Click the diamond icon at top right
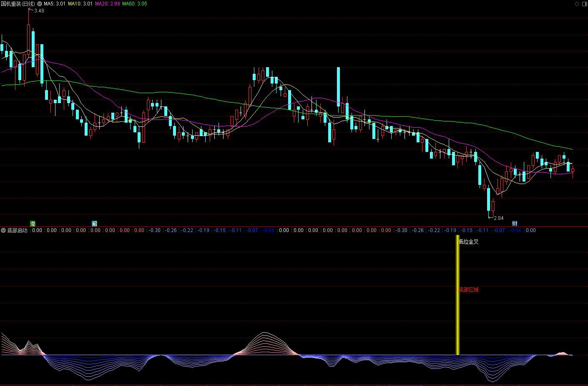Image resolution: width=588 pixels, height=386 pixels. point(577,4)
